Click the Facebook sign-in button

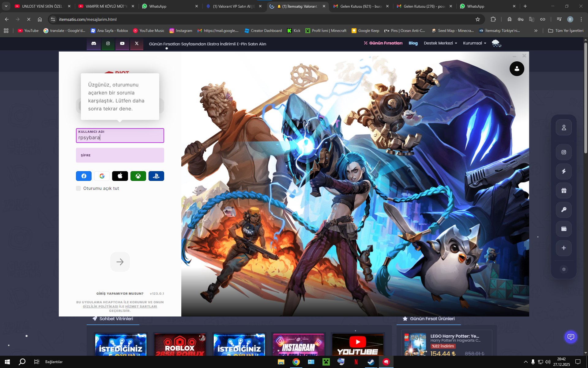tap(84, 176)
